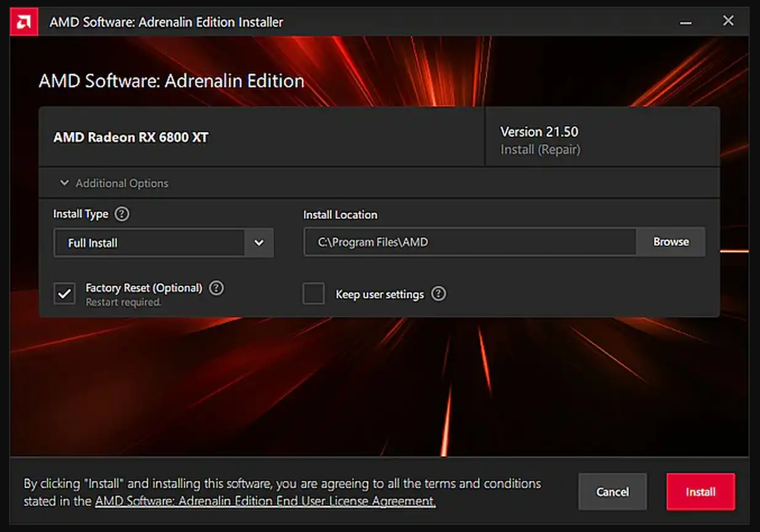This screenshot has height=532, width=760.
Task: Uncheck the Factory Reset (Optional) checkbox
Action: point(65,293)
